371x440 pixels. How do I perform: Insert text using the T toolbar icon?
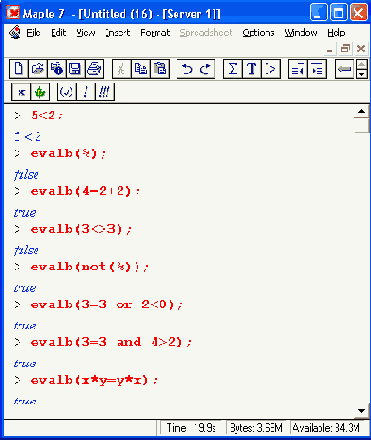[x=252, y=69]
